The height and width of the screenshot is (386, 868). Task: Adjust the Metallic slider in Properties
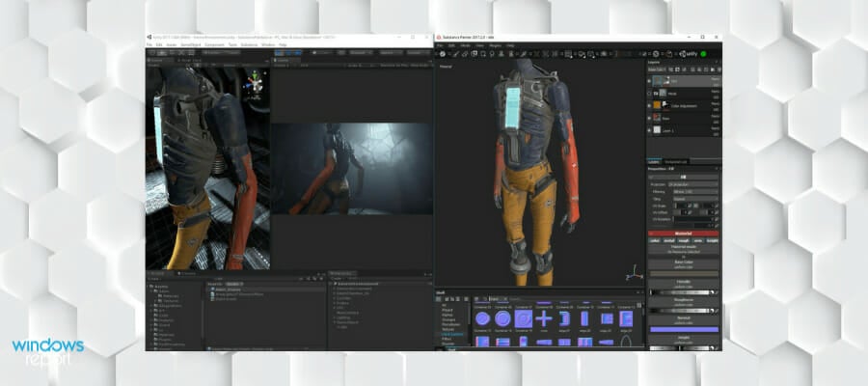point(681,292)
